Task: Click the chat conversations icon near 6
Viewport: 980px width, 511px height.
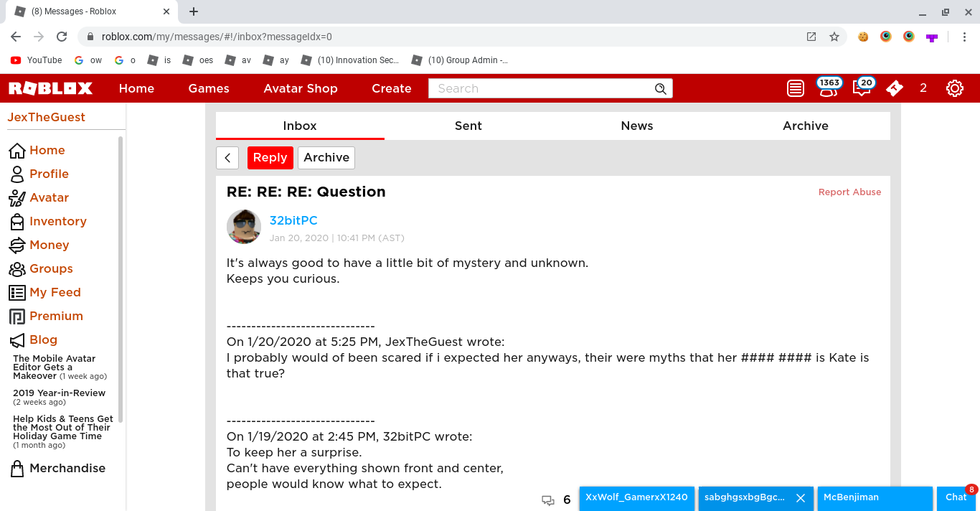Action: coord(548,500)
